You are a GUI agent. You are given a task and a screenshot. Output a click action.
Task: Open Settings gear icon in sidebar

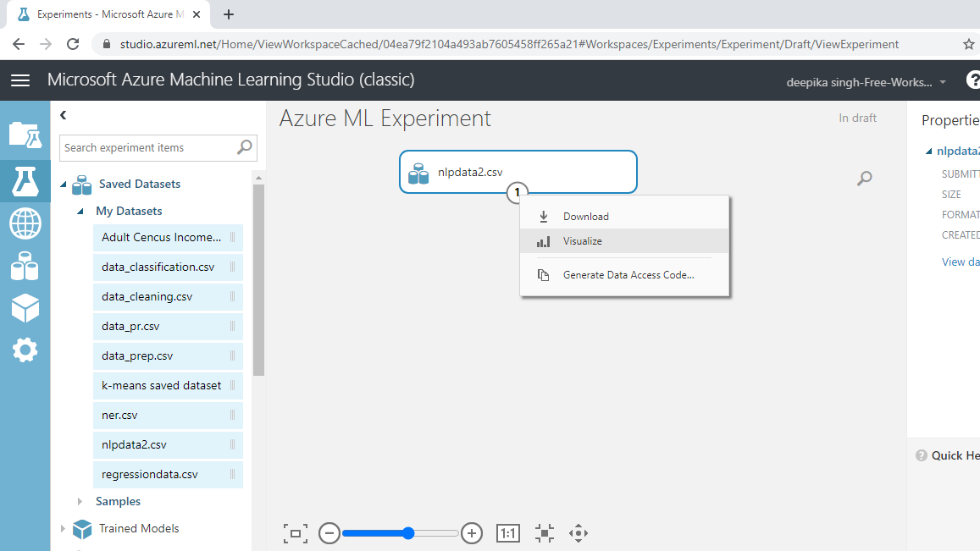click(25, 350)
